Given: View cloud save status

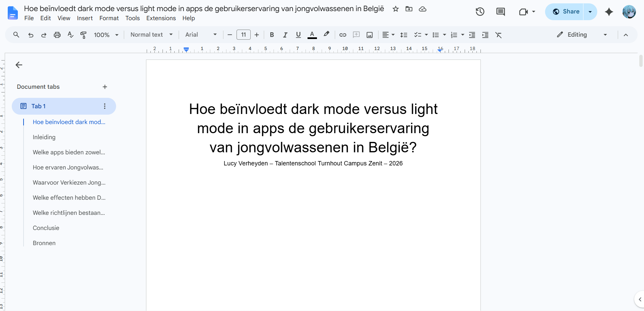Looking at the screenshot, I should (423, 9).
